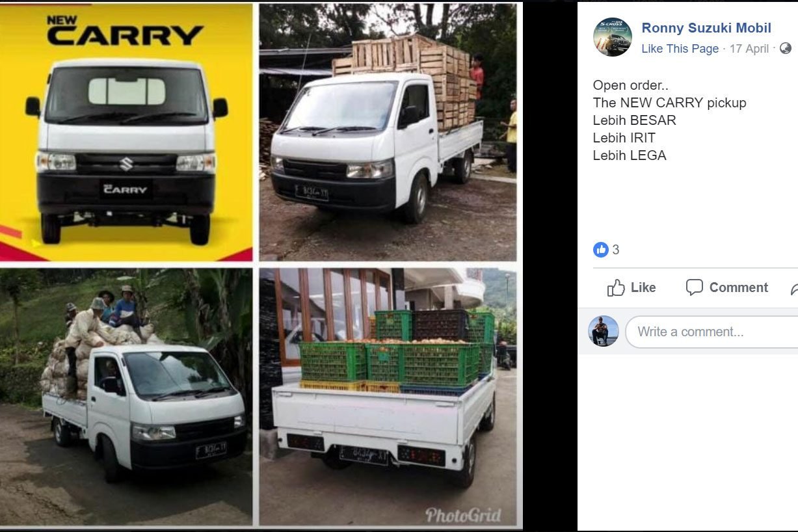Open the 17 April post timestamp
The height and width of the screenshot is (532, 798).
point(749,49)
